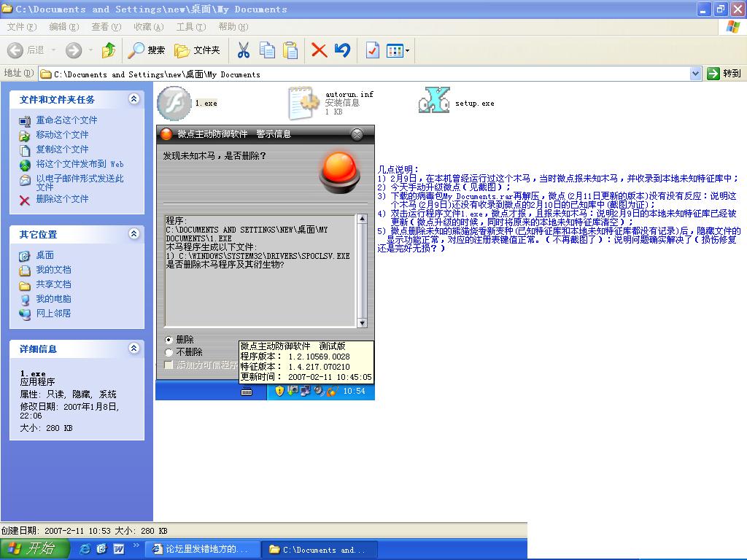Switch to the C:\Documents and taskbar window

pos(320,549)
